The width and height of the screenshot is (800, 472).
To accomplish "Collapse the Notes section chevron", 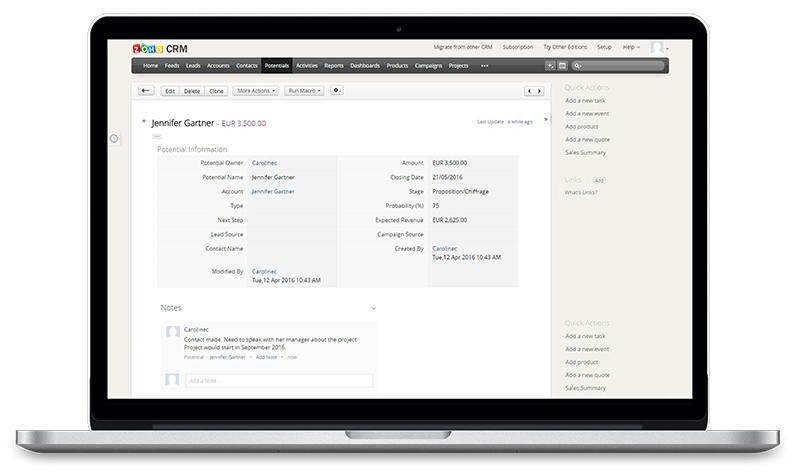I will coord(373,308).
